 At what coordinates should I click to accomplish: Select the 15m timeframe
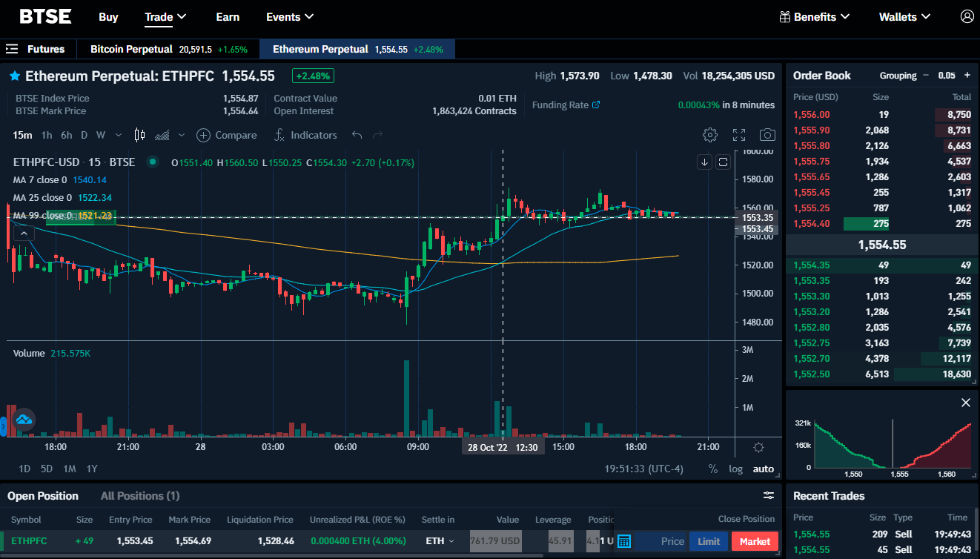pyautogui.click(x=23, y=135)
